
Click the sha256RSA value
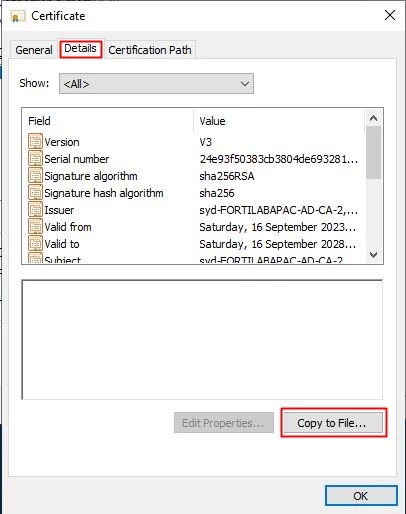pos(227,176)
